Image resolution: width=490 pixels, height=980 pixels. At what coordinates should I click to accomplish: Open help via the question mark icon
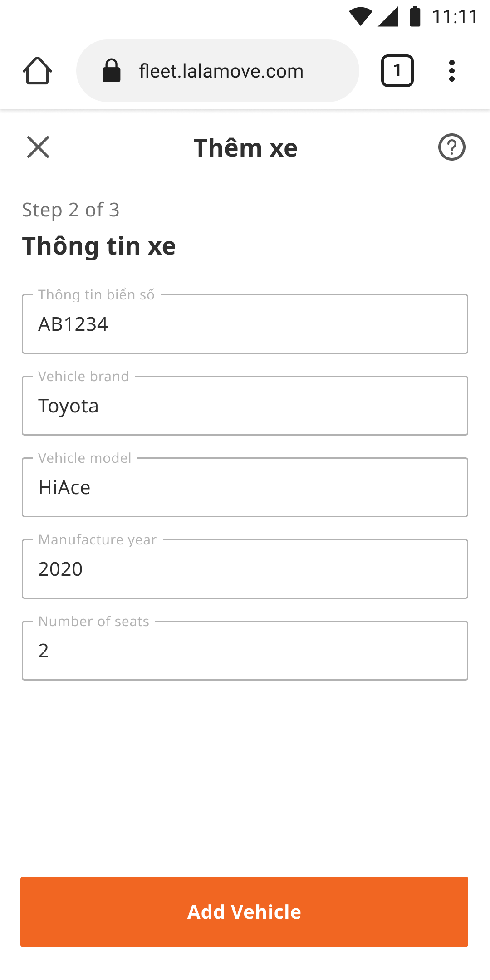point(452,147)
